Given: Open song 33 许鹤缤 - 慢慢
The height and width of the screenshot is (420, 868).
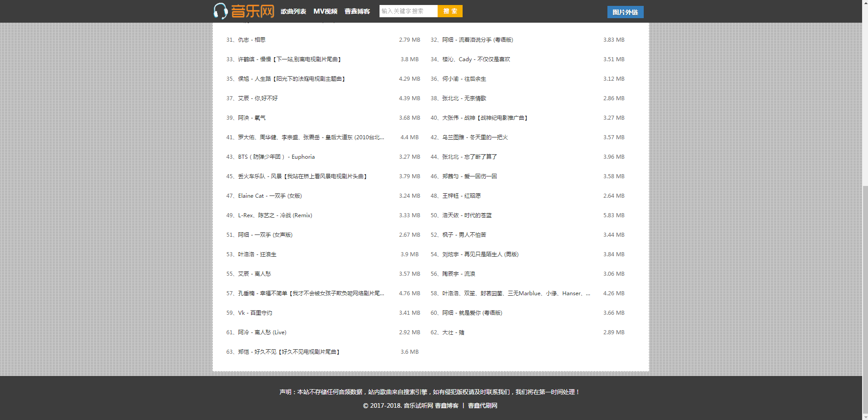Looking at the screenshot, I should pyautogui.click(x=291, y=59).
